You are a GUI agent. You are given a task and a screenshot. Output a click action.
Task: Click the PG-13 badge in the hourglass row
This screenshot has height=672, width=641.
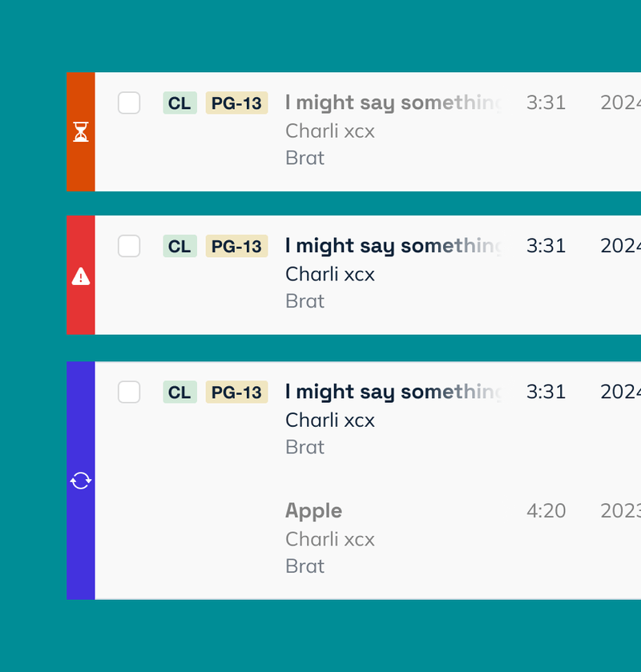click(236, 103)
